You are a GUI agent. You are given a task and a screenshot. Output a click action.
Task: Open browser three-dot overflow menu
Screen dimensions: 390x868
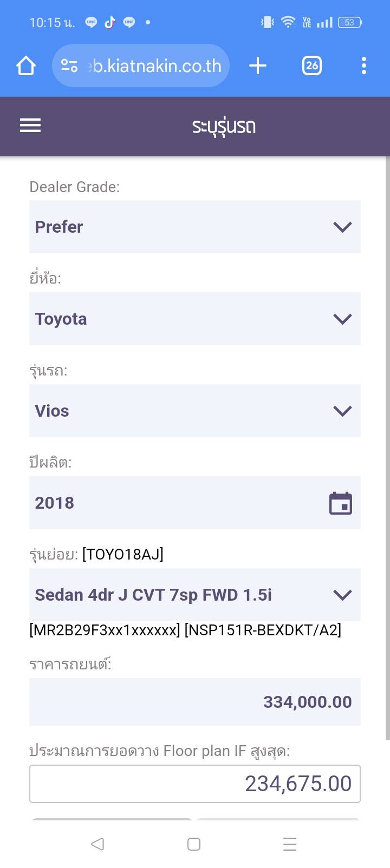click(x=363, y=66)
